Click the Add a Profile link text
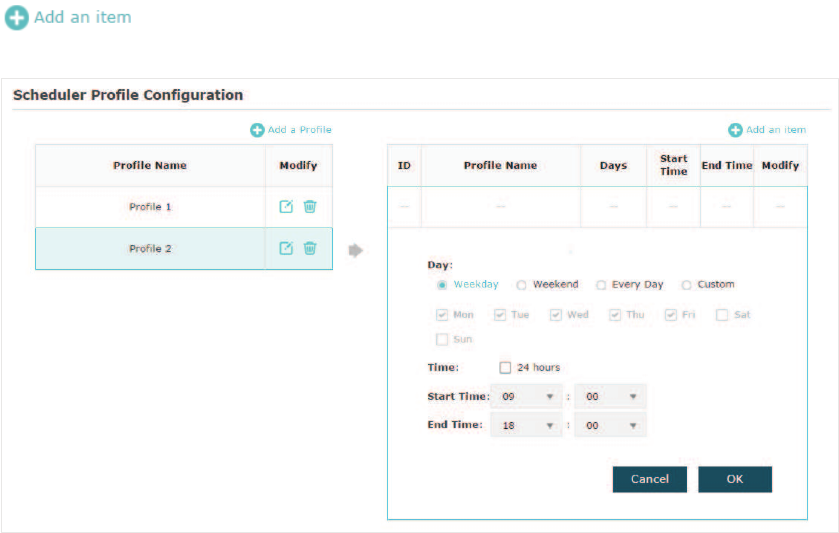 pyautogui.click(x=300, y=130)
